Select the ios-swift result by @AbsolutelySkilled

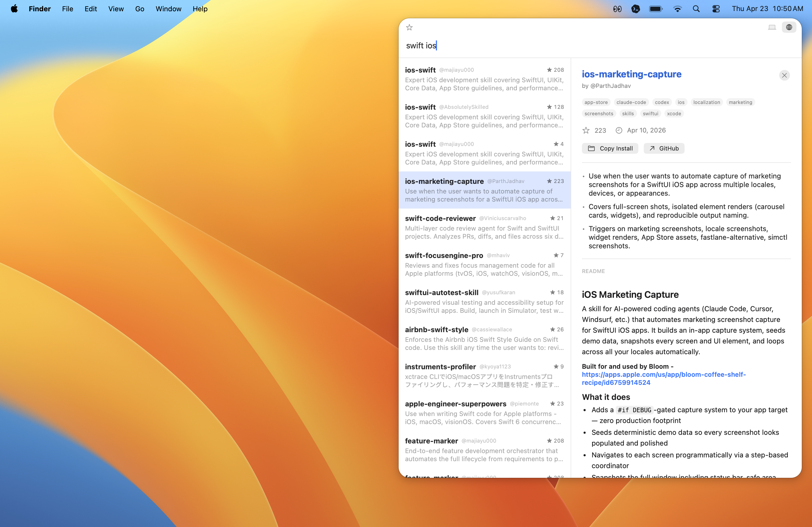click(484, 116)
